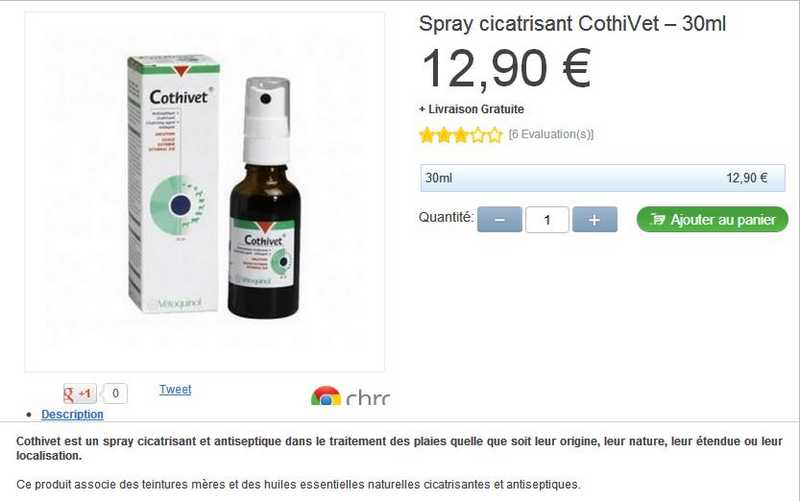
Task: Click the Google +1 button
Action: click(x=80, y=393)
